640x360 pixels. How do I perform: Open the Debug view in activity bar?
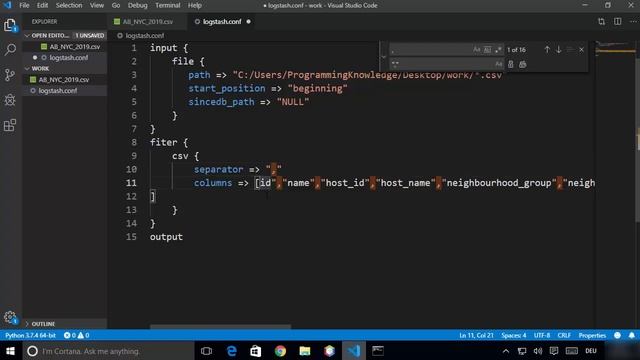click(x=10, y=100)
